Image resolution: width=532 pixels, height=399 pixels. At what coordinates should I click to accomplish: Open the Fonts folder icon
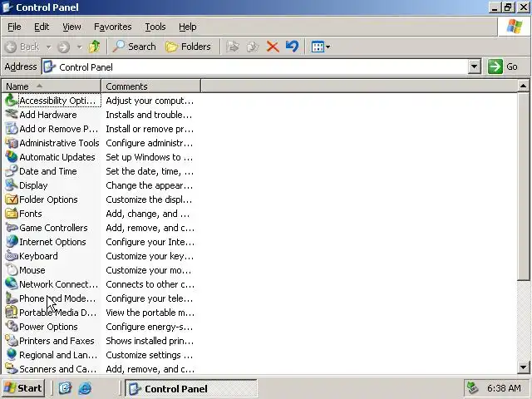(12, 214)
